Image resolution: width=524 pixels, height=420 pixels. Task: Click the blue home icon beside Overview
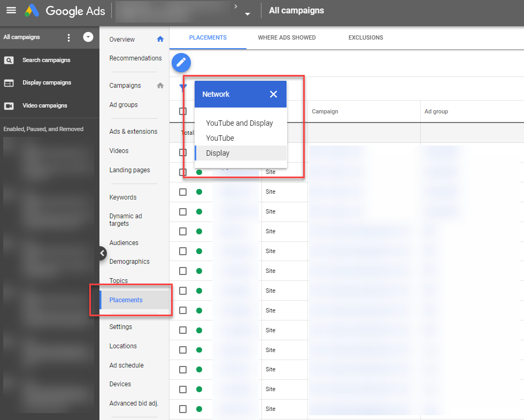(160, 39)
